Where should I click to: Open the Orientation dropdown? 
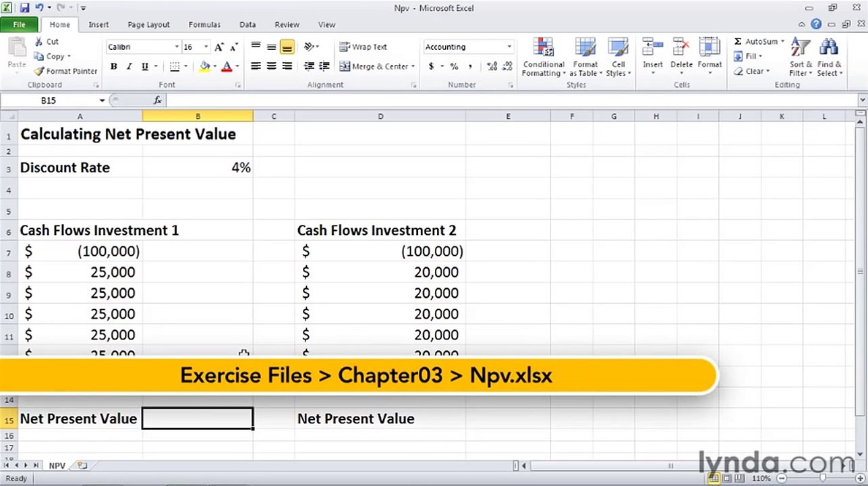(311, 47)
